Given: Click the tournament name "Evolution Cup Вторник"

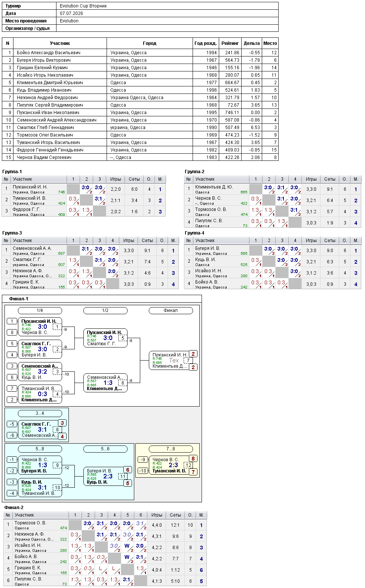Looking at the screenshot, I should [x=83, y=6].
